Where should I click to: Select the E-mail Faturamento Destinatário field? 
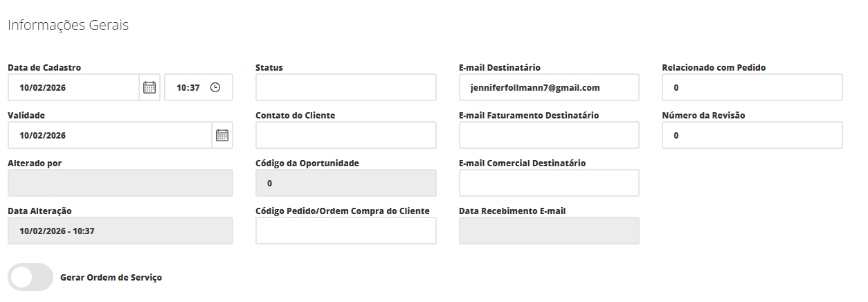point(549,136)
